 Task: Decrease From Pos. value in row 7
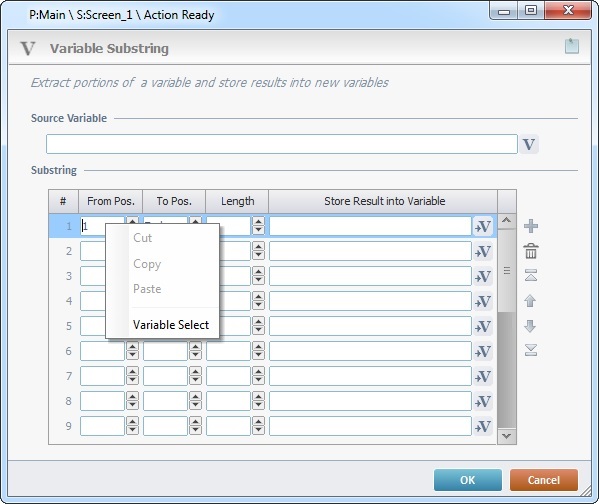(x=132, y=381)
